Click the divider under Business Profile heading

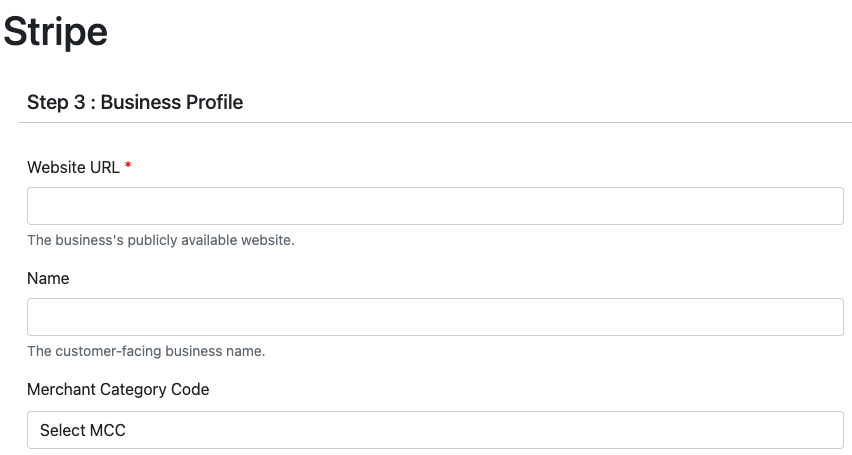coord(435,122)
